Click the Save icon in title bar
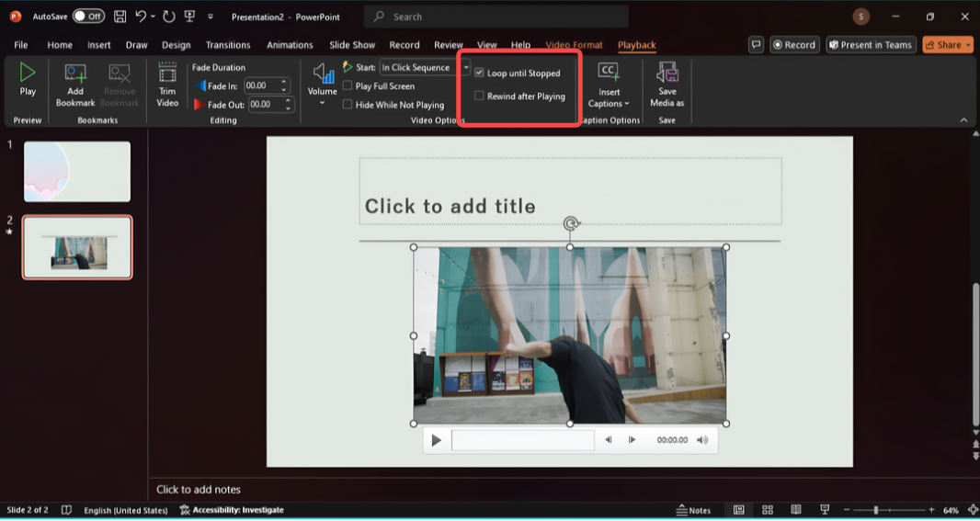 [120, 17]
